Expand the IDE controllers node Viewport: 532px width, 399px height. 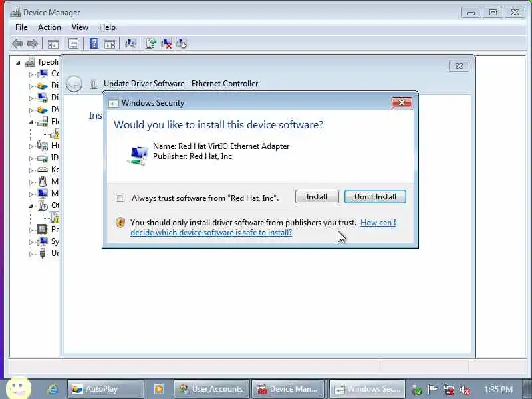pyautogui.click(x=31, y=158)
